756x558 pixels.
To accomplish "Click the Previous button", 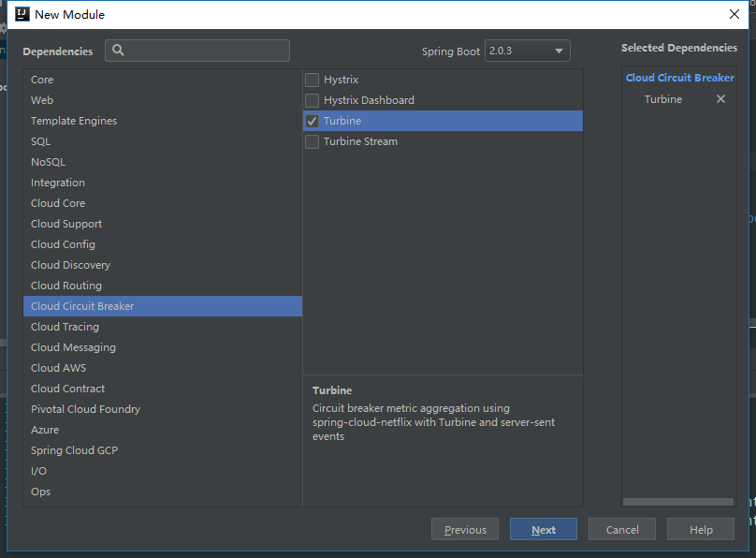I will pyautogui.click(x=465, y=530).
